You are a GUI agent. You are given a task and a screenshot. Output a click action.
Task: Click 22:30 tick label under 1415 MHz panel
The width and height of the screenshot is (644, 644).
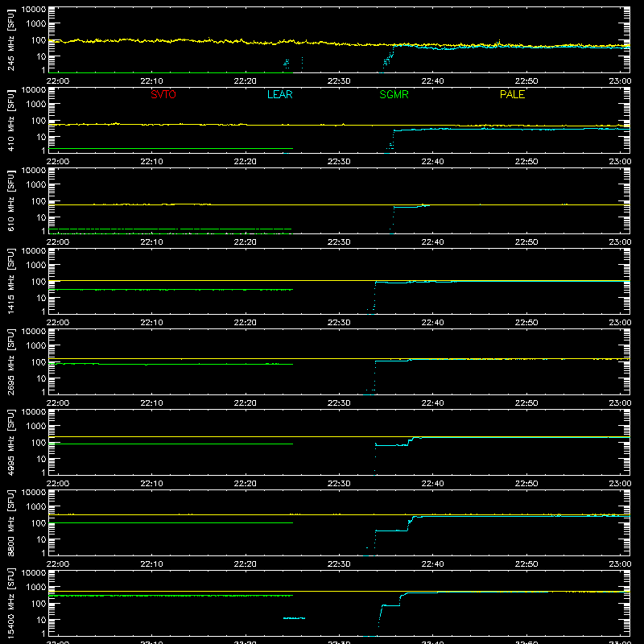(x=339, y=323)
